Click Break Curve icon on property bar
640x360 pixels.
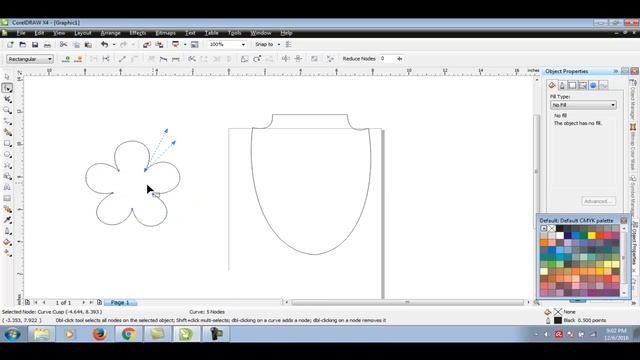pos(106,59)
